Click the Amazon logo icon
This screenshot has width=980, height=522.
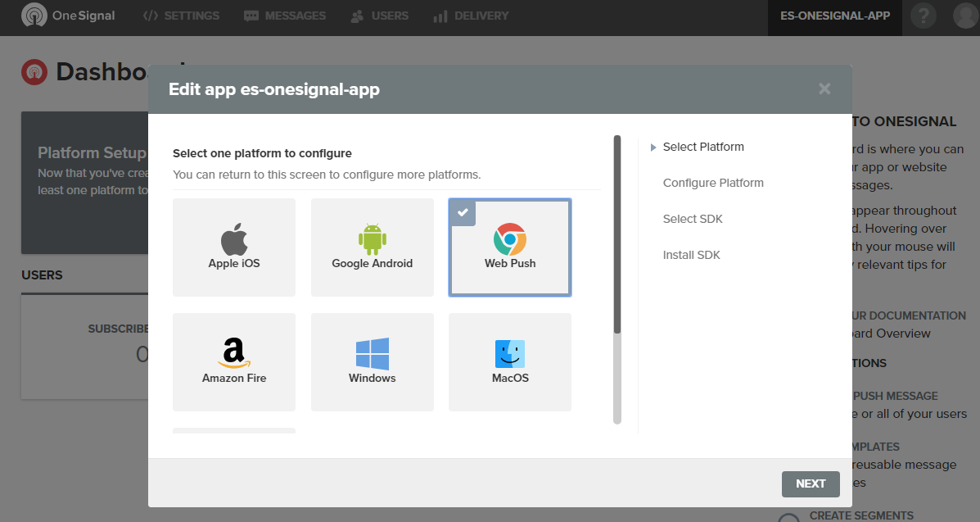[234, 353]
